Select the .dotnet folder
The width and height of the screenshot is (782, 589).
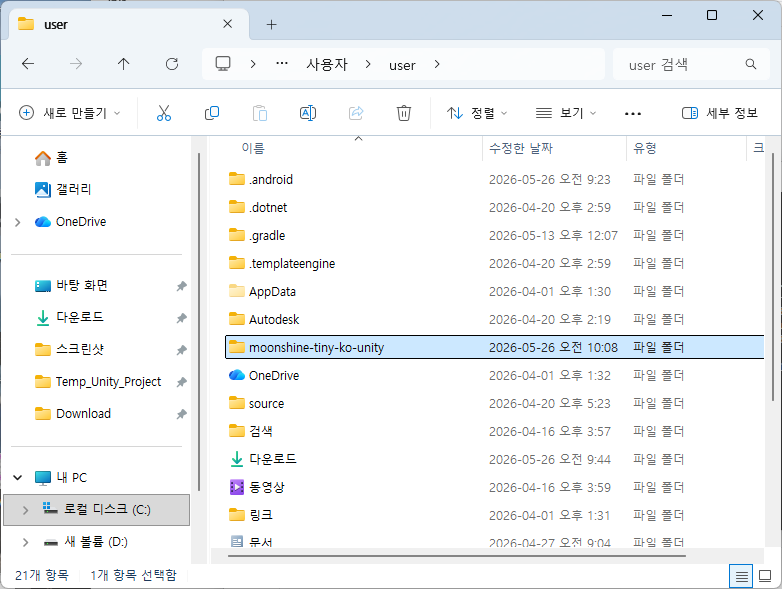pos(495,207)
